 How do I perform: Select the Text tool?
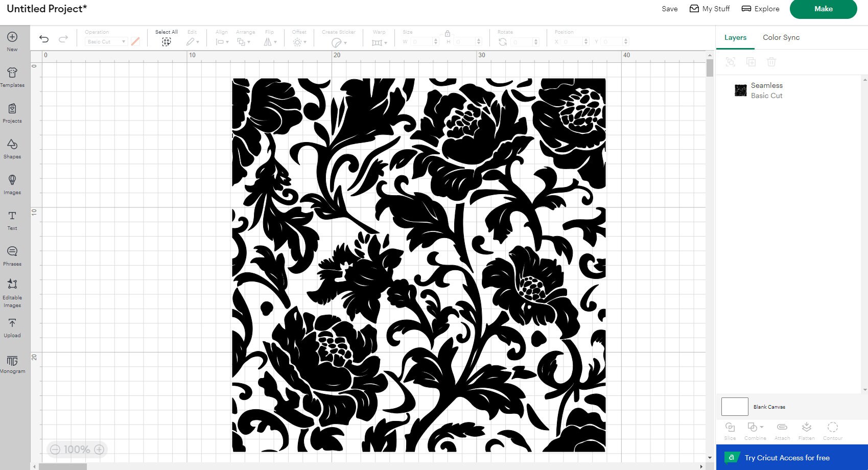(12, 220)
